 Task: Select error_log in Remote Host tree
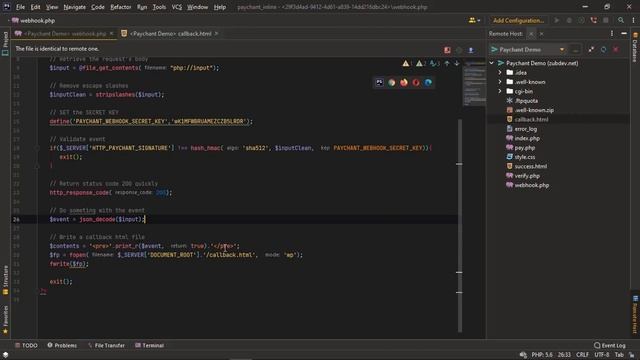pyautogui.click(x=525, y=129)
